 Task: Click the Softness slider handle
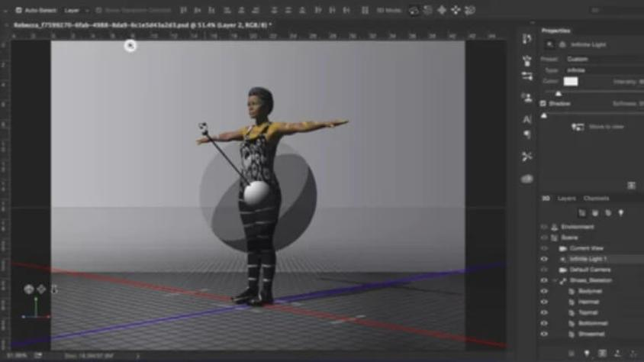coord(544,116)
